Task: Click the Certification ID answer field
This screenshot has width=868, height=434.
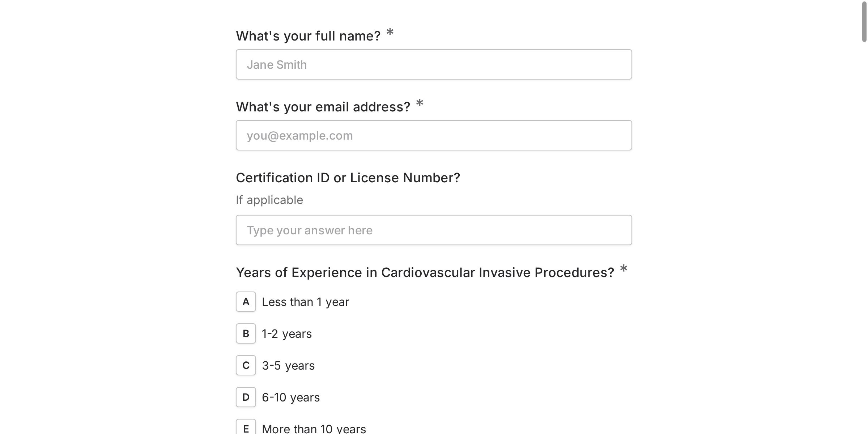Action: tap(434, 230)
